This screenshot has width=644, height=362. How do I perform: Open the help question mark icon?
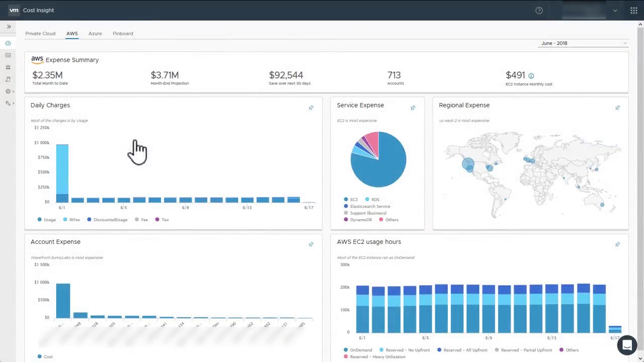[x=539, y=11]
